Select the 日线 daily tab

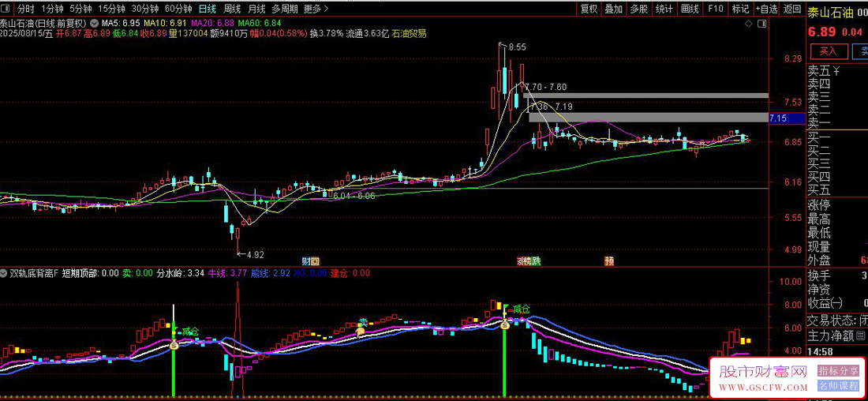[x=207, y=9]
